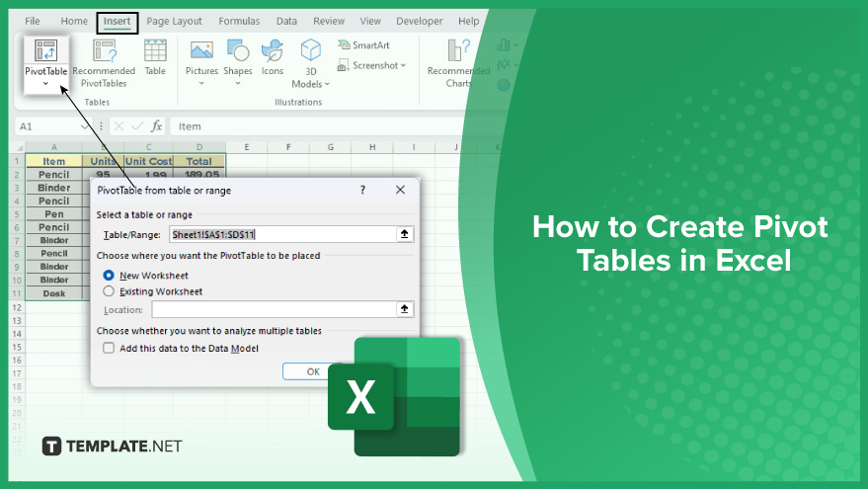Select the Insert ribbon tab

117,22
